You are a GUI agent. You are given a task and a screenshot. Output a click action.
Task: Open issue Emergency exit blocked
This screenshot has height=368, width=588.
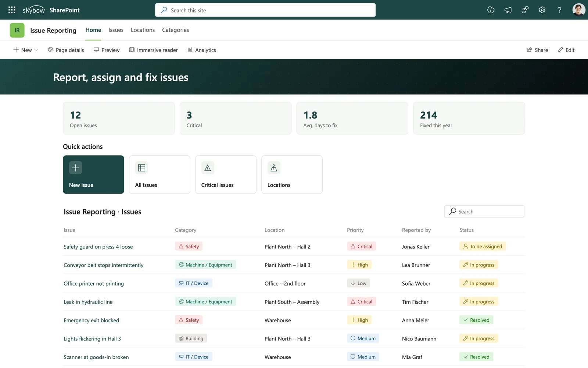pos(91,320)
